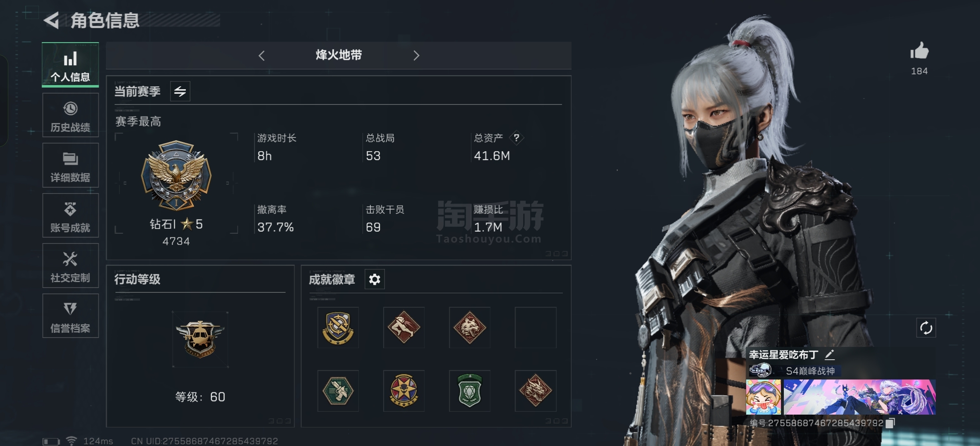
Task: Select 账号成就 in the sidebar
Action: pyautogui.click(x=70, y=216)
